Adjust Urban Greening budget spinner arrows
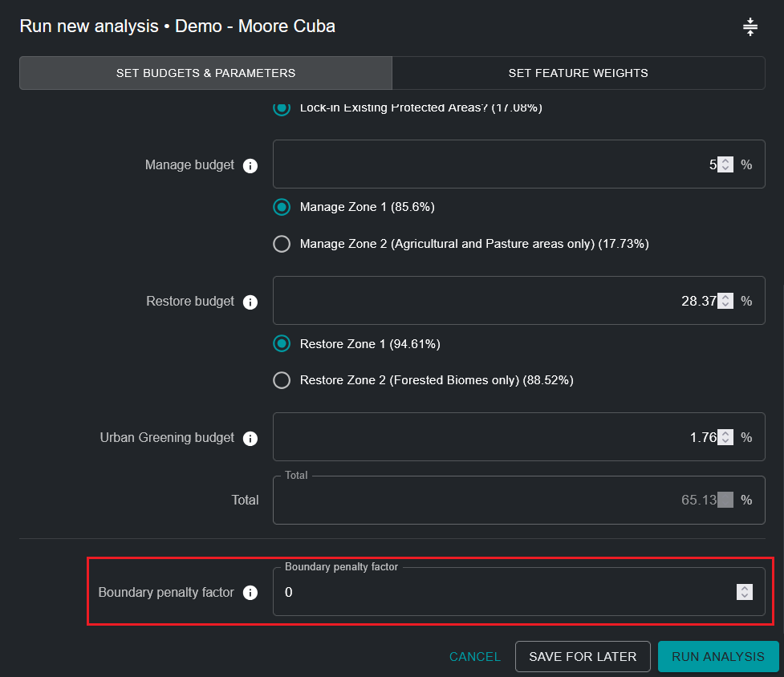This screenshot has height=677, width=784. click(x=725, y=437)
